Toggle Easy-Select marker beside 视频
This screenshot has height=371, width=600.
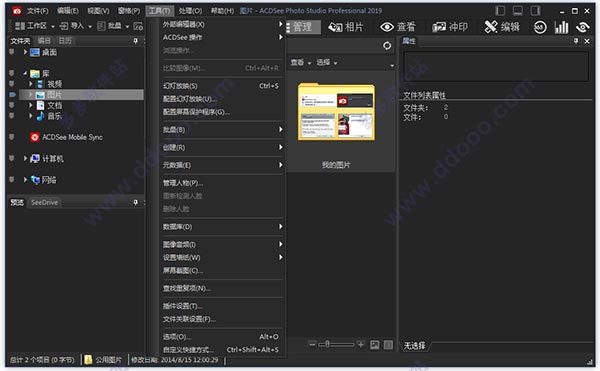(x=12, y=83)
